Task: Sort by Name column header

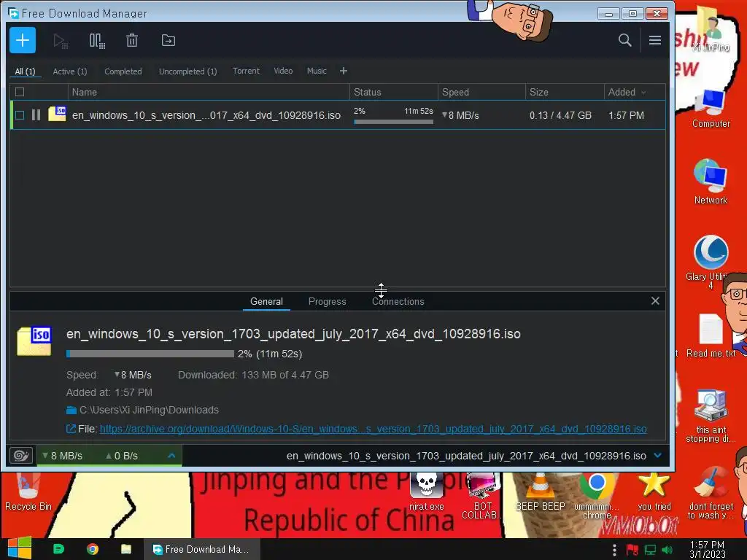Action: (209, 92)
